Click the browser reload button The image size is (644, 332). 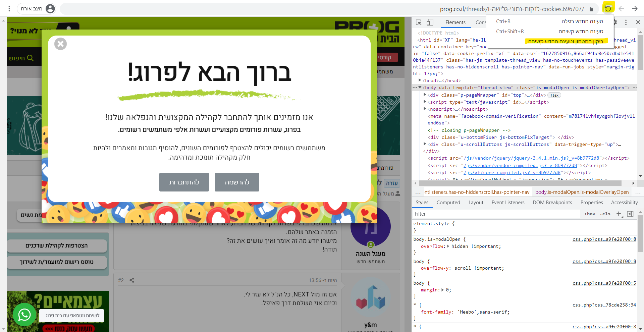tap(608, 8)
